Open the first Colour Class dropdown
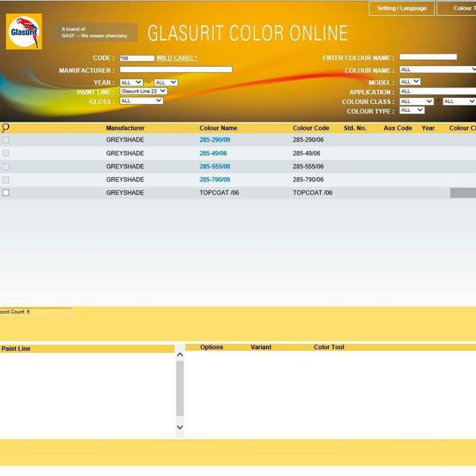 pyautogui.click(x=416, y=101)
